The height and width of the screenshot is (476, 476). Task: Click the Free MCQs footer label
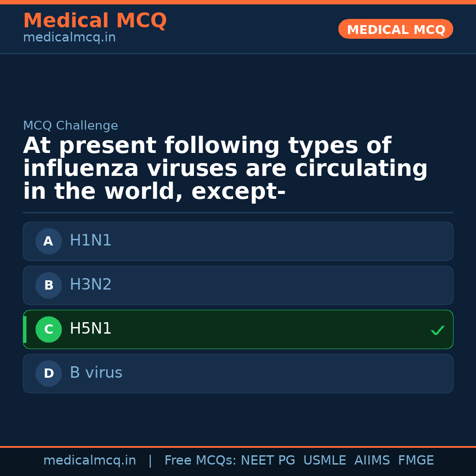coord(201,461)
